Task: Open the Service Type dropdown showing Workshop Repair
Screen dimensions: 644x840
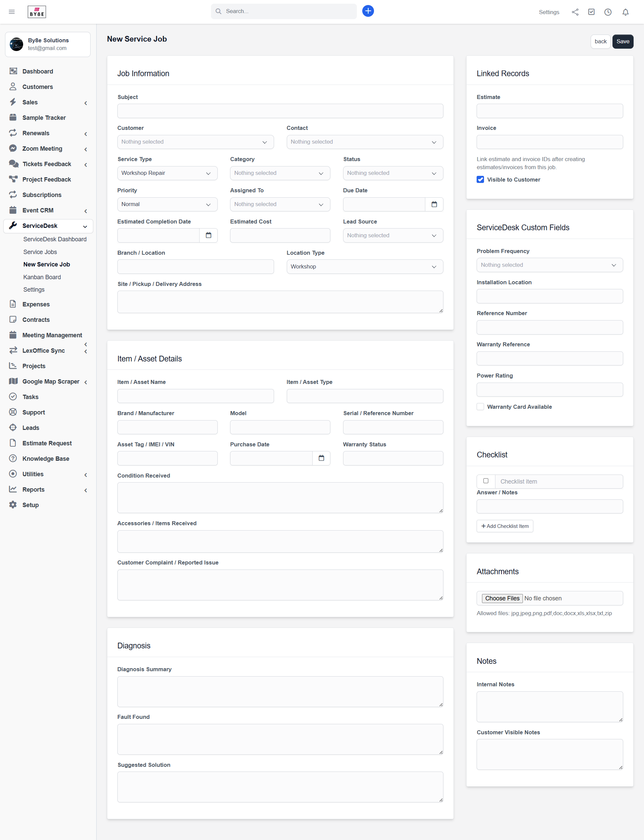Action: click(x=167, y=173)
